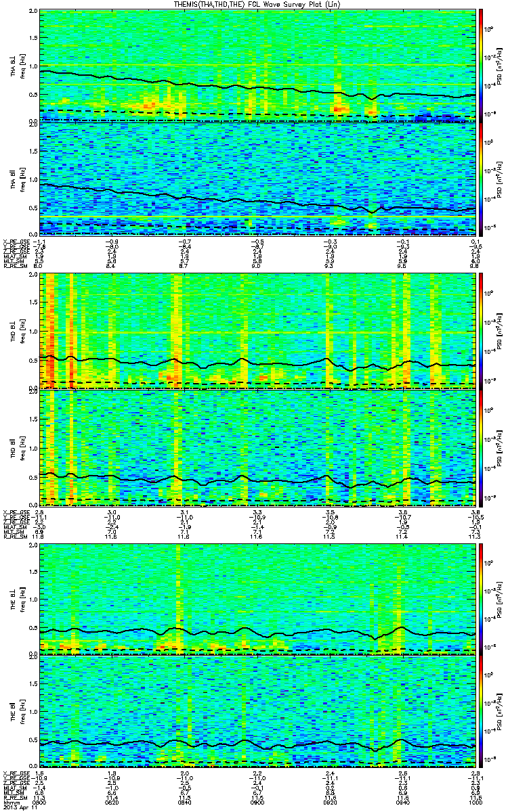Click the THA BII panel color bar
This screenshot has height=812, width=508.
(481, 178)
